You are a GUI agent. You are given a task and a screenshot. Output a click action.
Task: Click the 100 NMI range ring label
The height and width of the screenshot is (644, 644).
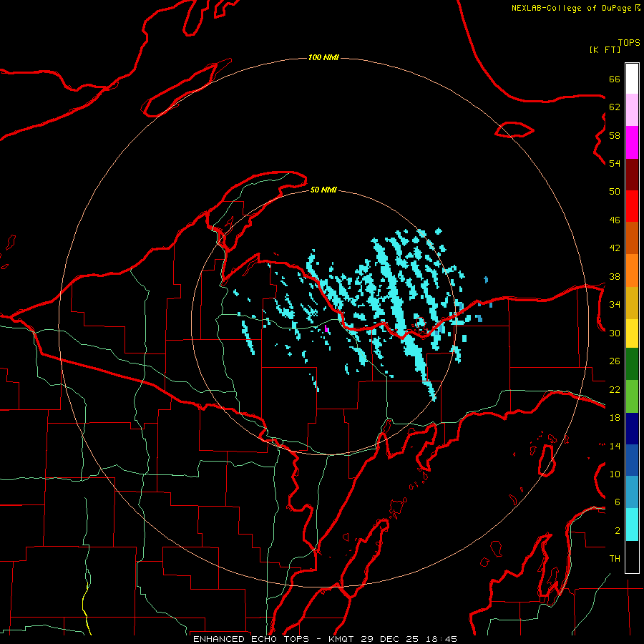323,57
